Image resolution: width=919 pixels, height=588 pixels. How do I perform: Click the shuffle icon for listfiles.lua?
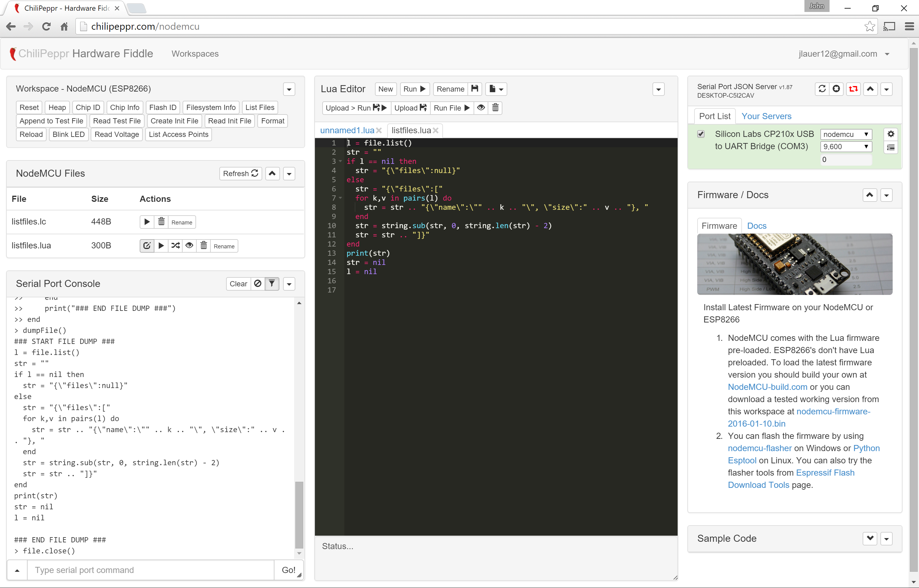pos(175,246)
